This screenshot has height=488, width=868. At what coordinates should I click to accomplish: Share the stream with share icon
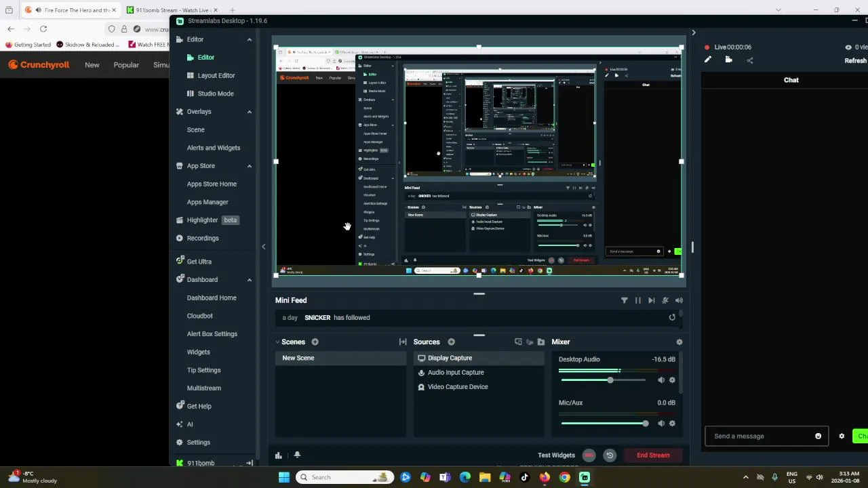click(x=750, y=60)
